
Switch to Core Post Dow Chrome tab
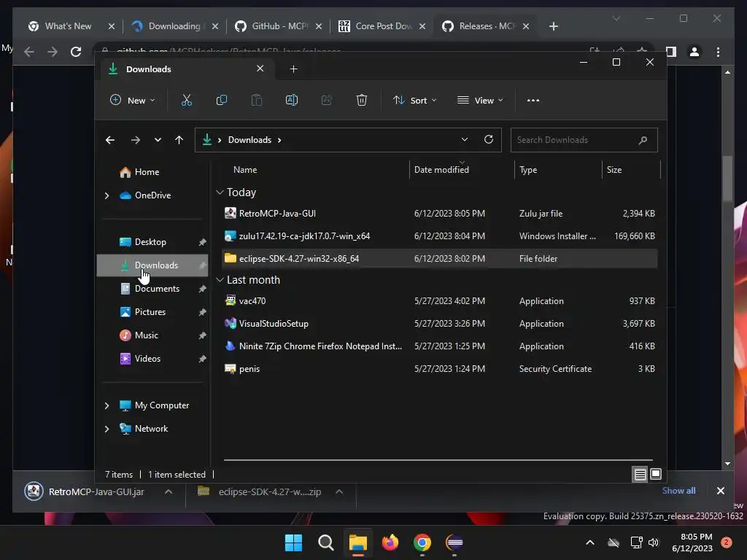click(x=382, y=26)
